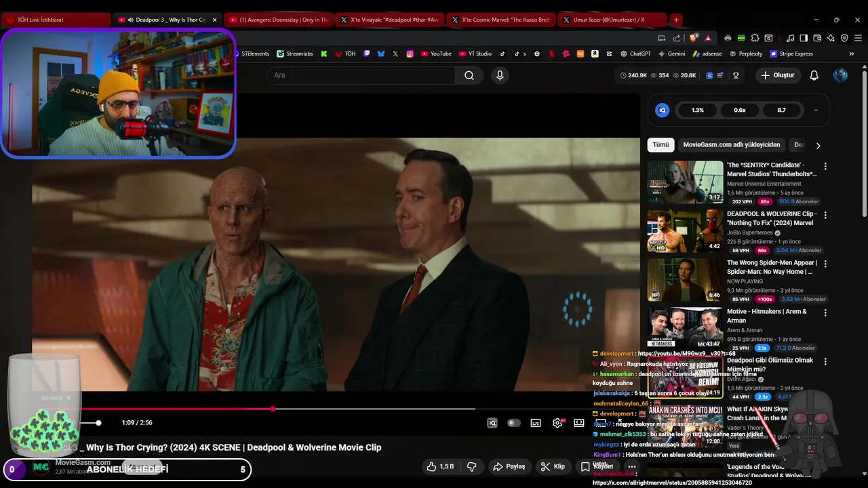This screenshot has height=488, width=868.
Task: Open the browser main hamburger menu
Action: pos(859,38)
